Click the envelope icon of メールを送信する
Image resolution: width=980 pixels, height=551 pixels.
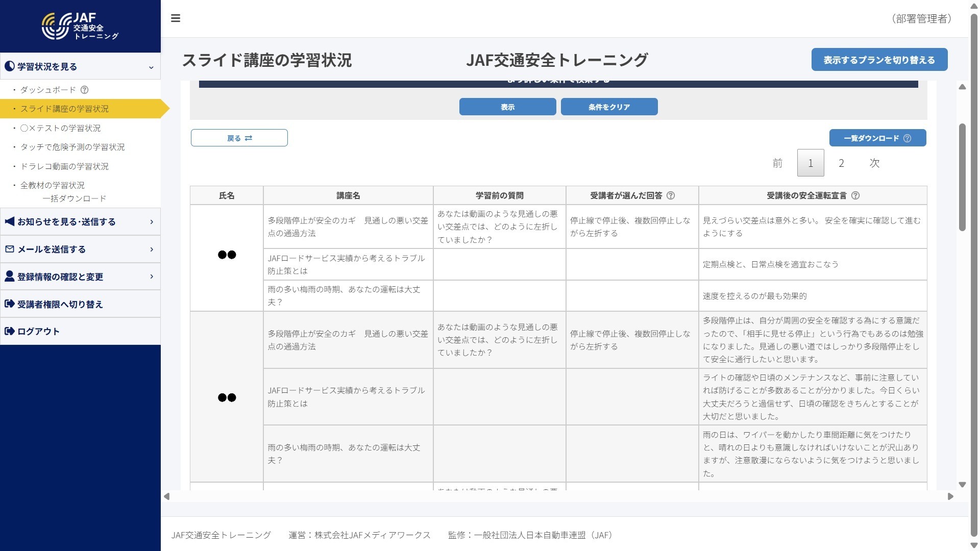tap(9, 249)
